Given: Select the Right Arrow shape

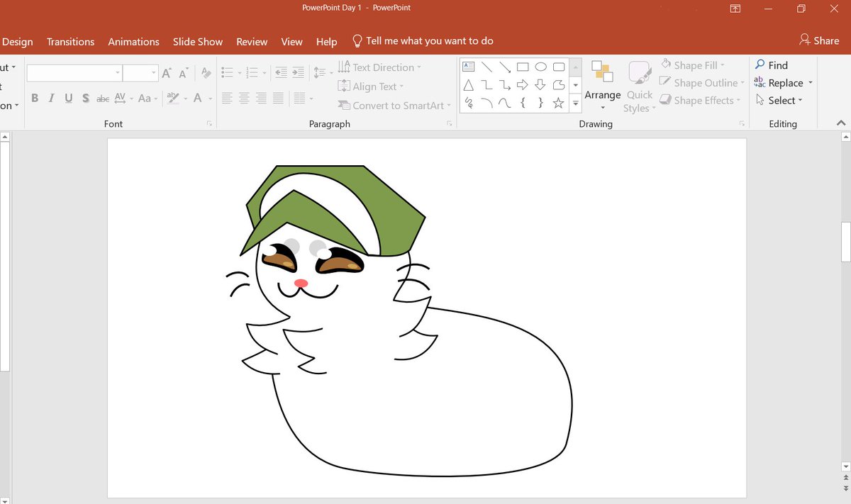Looking at the screenshot, I should pos(523,85).
